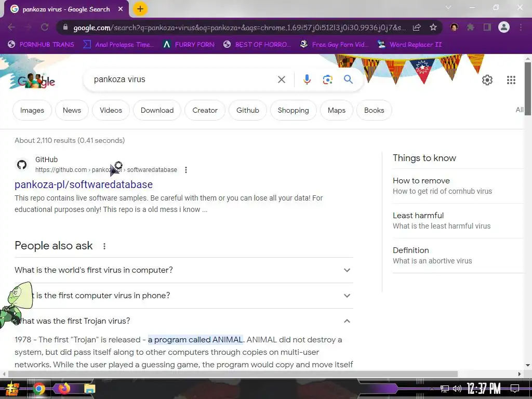Viewport: 532px width, 399px height.
Task: Open Chrome's three-dot menu
Action: (521, 27)
